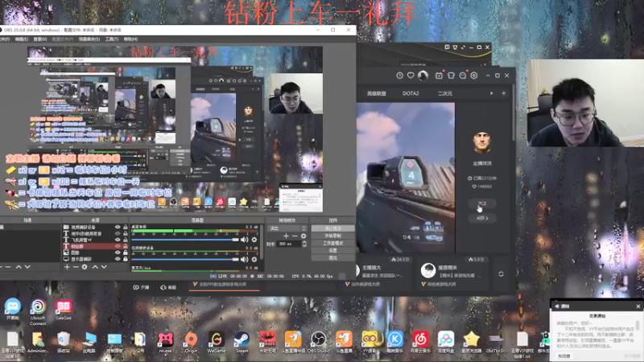This screenshot has height=362, width=644.
Task: Click the 开始录制 button in OBS
Action: (x=332, y=236)
